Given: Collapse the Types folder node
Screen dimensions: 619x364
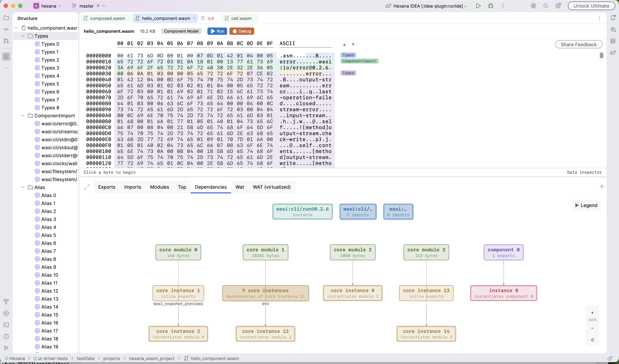Looking at the screenshot, I should coord(23,36).
